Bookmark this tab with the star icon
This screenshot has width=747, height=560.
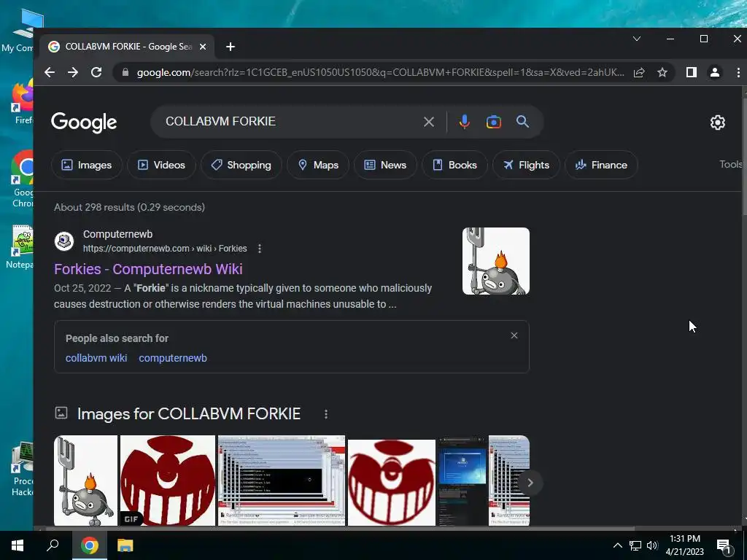[662, 72]
